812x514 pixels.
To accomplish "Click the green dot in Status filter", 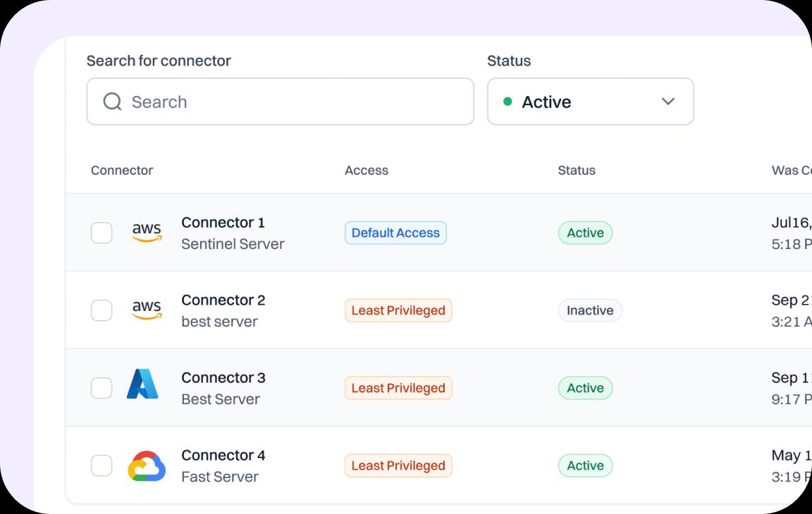I will 508,102.
